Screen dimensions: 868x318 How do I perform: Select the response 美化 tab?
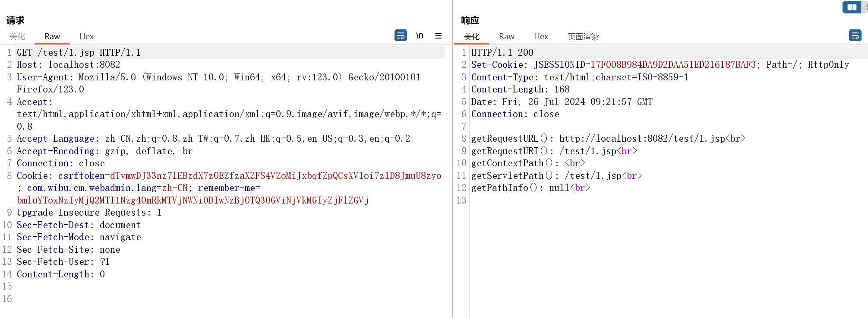coord(472,37)
